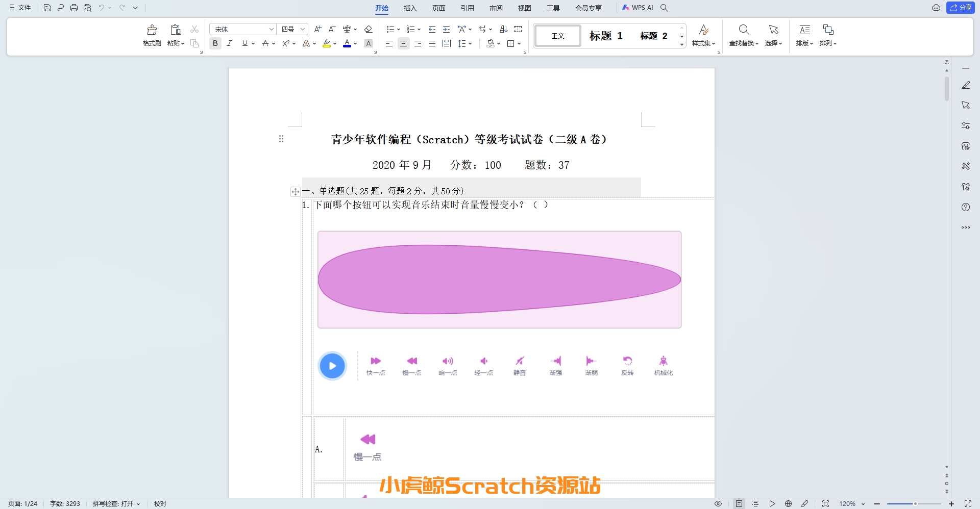Toggle character shading A button
This screenshot has width=980, height=509.
pos(369,43)
